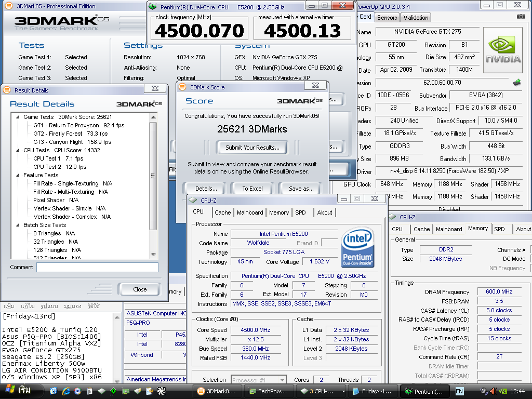532x399 pixels.
Task: Open the Mainboard tab in CPU-Z
Action: (250, 212)
